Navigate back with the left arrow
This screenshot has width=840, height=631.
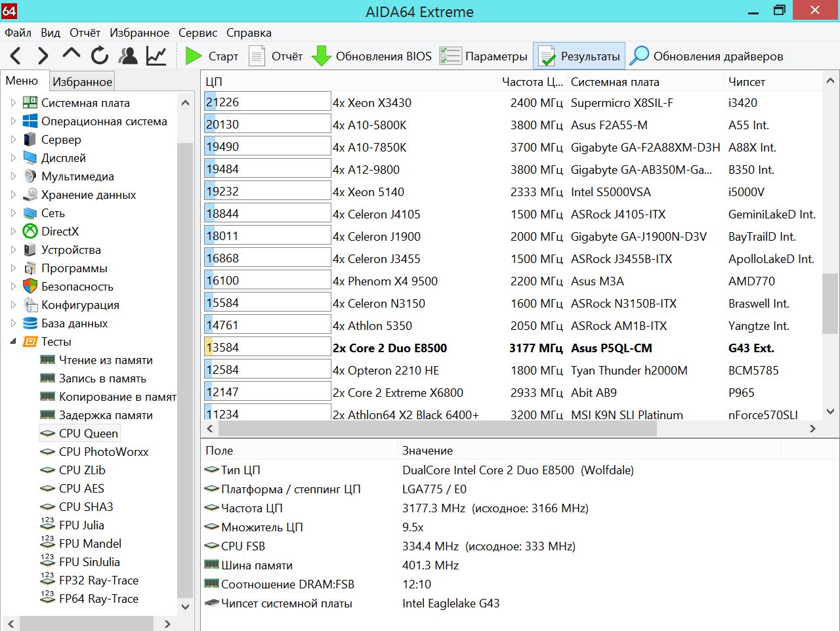(x=16, y=56)
